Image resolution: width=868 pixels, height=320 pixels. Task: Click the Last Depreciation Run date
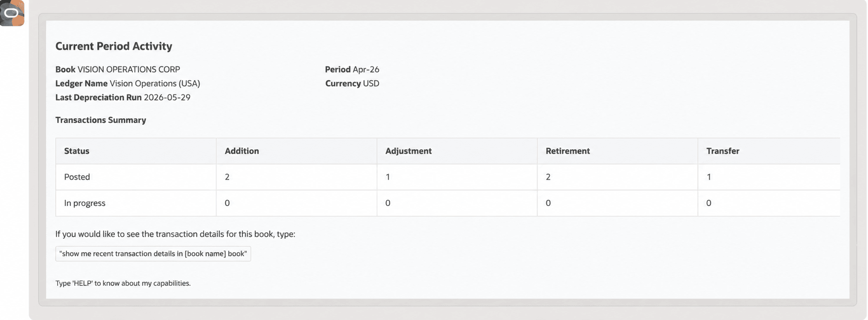click(x=167, y=97)
